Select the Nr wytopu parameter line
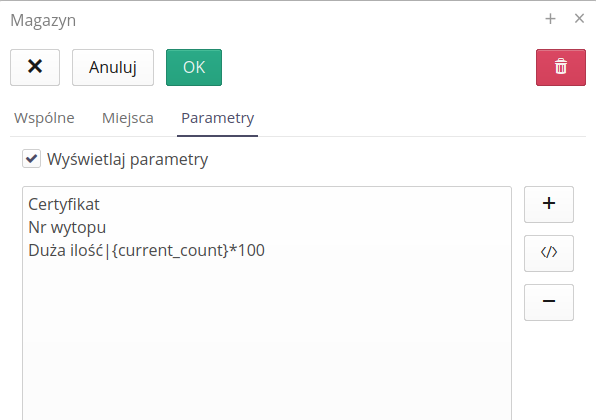This screenshot has width=596, height=420. coord(67,227)
